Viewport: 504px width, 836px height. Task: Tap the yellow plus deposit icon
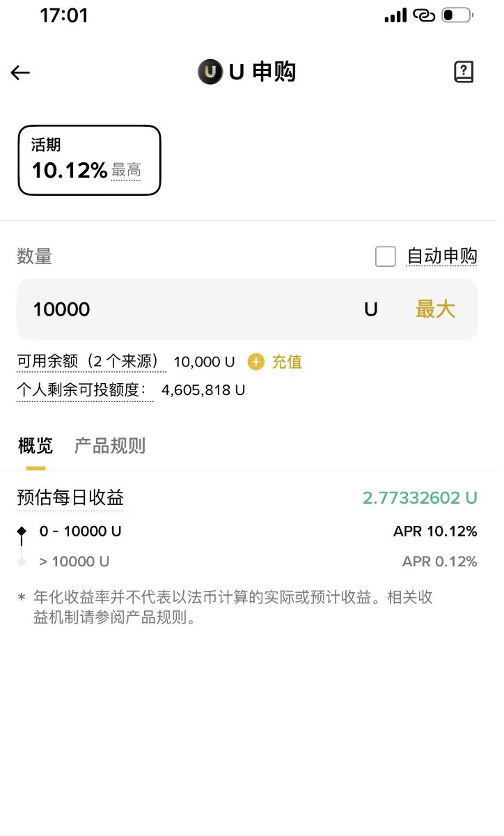click(x=256, y=362)
